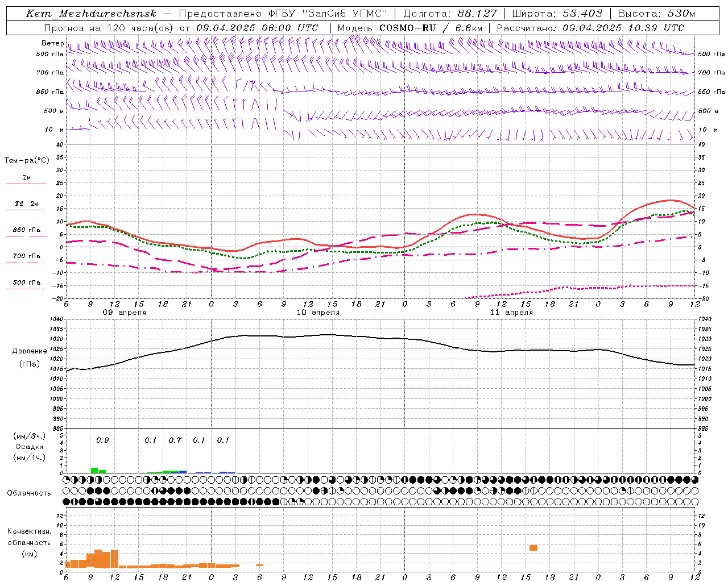Click the (гПа) unit label under Давление
Screen dimensions: 728x582
pyautogui.click(x=30, y=364)
